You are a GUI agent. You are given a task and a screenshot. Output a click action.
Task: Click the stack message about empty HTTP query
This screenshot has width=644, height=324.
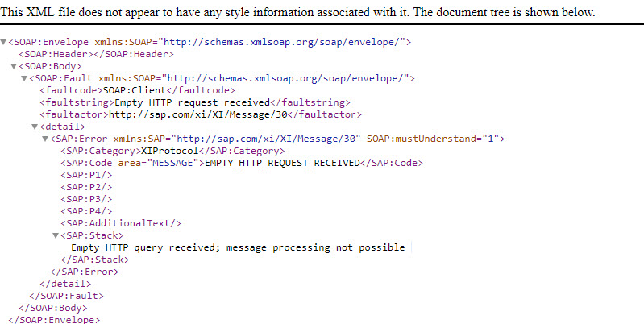(x=239, y=247)
